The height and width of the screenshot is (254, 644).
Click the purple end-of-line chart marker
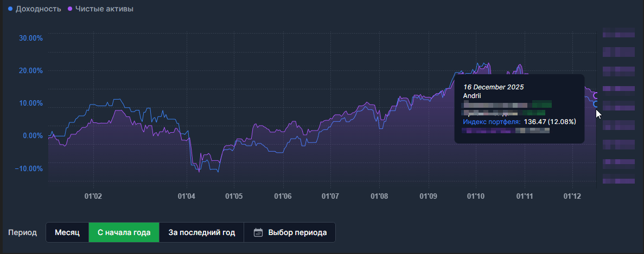click(x=596, y=95)
